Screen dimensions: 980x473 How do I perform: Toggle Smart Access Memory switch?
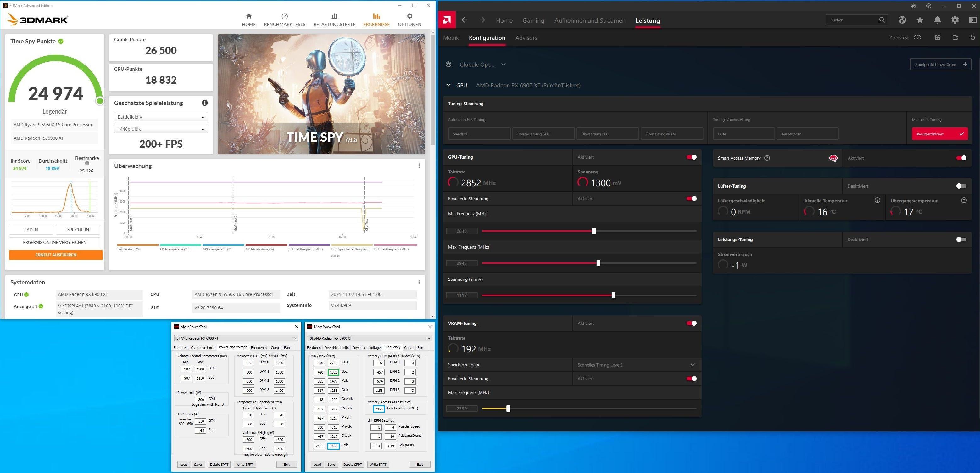point(961,158)
